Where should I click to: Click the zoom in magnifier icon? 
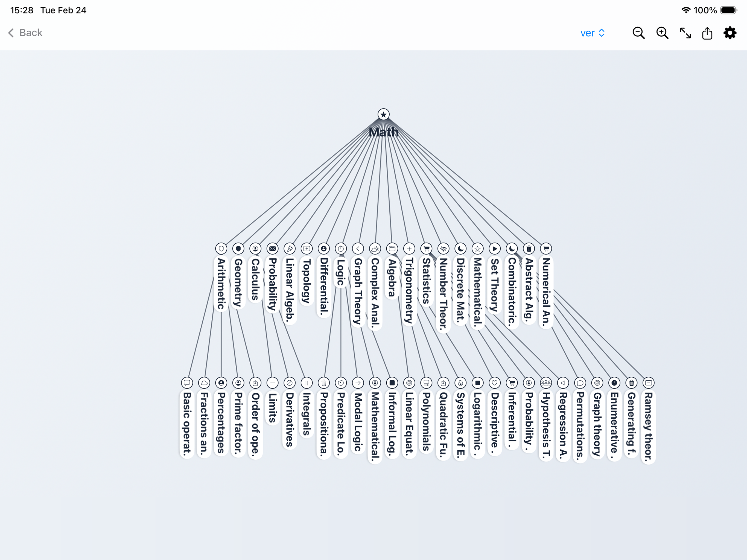click(x=662, y=33)
